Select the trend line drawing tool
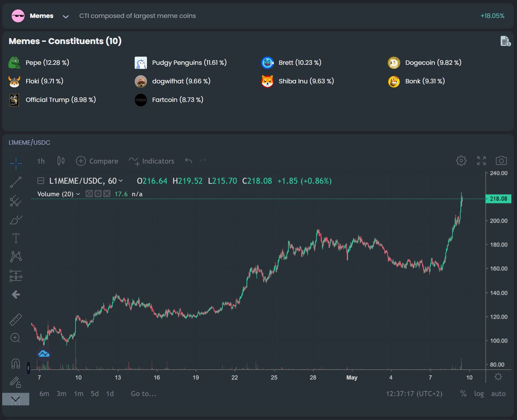Viewport: 517px width, 420px height. [x=16, y=182]
